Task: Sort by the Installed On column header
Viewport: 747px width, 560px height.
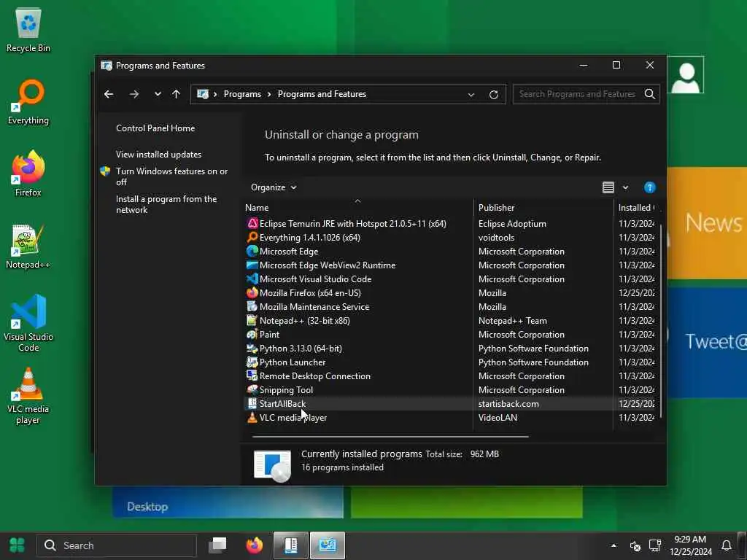Action: [636, 208]
